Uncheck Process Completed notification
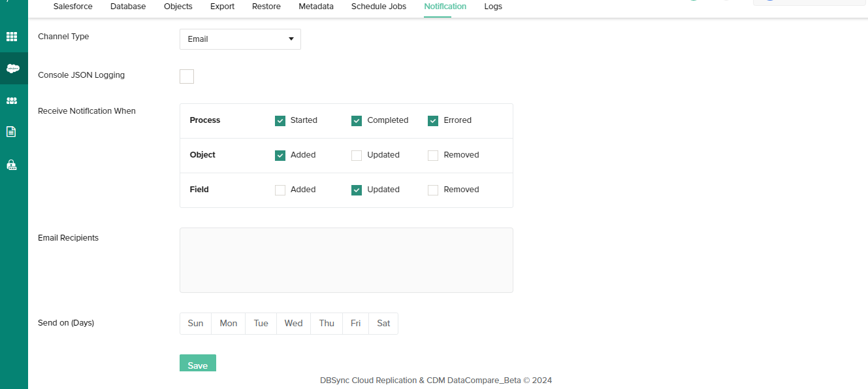 pos(357,121)
